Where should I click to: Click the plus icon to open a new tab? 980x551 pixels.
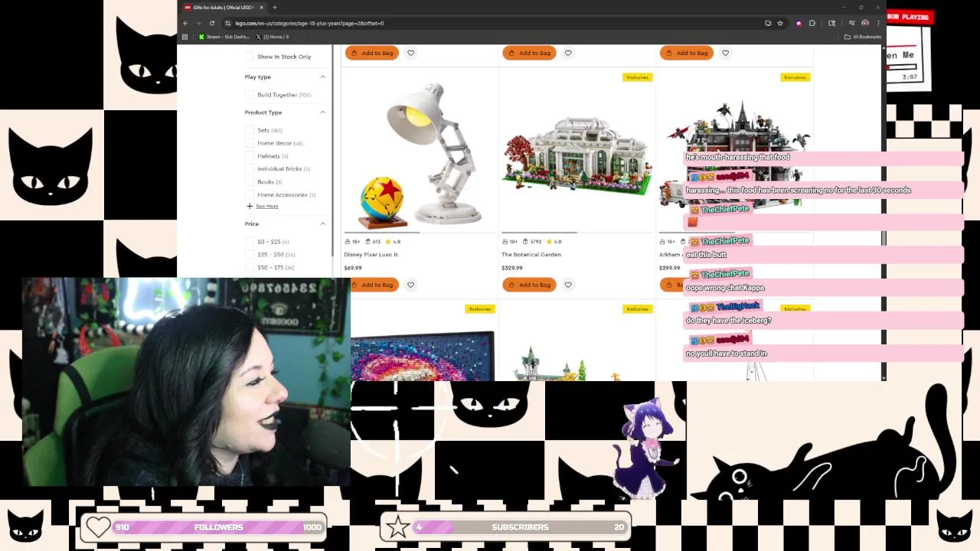(274, 8)
